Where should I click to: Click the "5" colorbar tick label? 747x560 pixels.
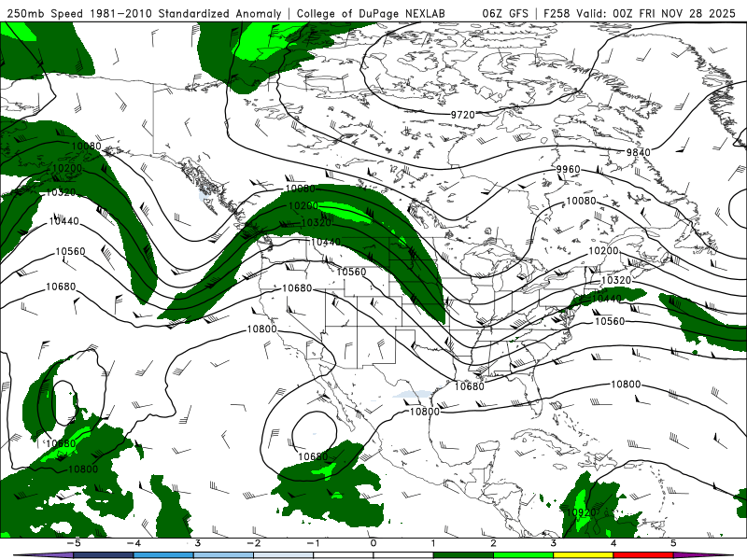673,543
